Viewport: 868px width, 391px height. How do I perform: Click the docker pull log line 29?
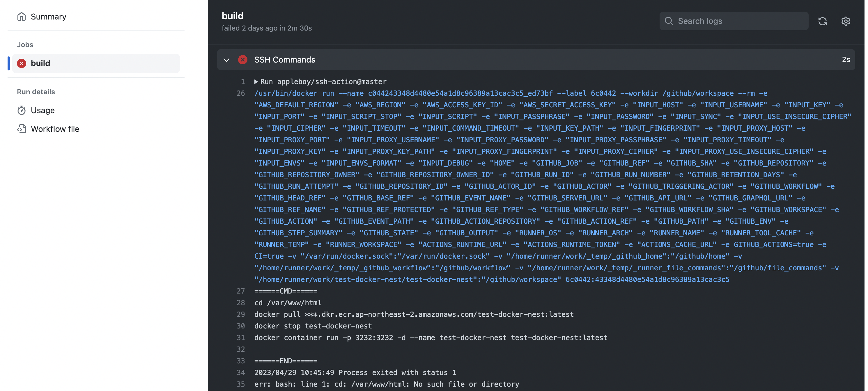click(414, 314)
